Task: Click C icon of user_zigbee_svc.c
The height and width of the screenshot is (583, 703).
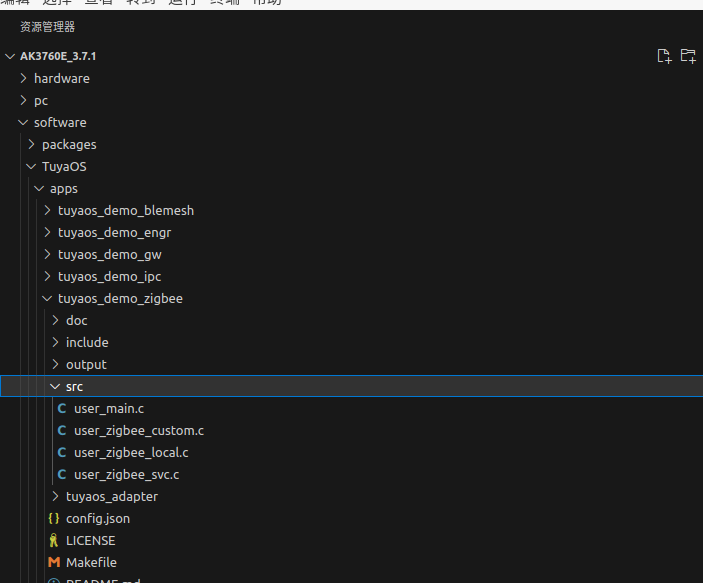Action: tap(62, 474)
